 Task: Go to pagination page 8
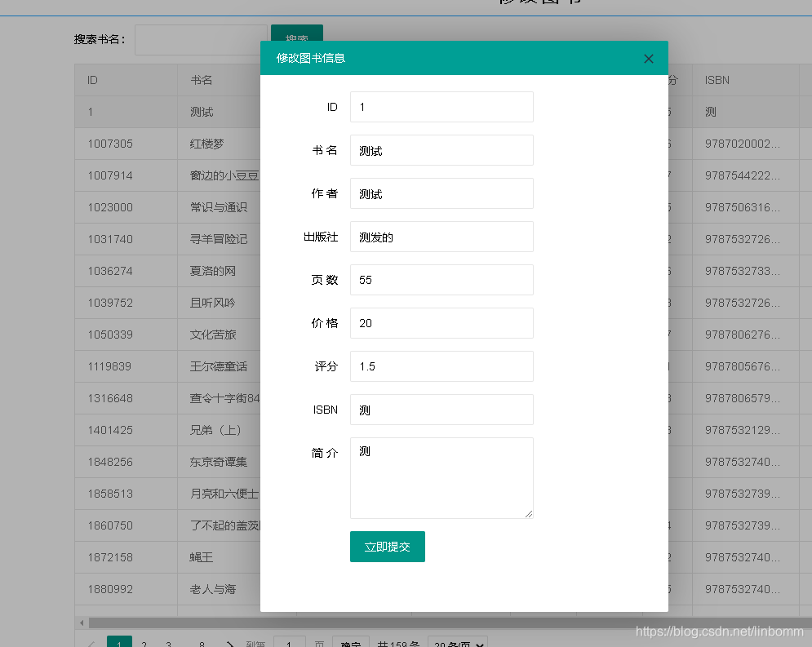click(202, 644)
